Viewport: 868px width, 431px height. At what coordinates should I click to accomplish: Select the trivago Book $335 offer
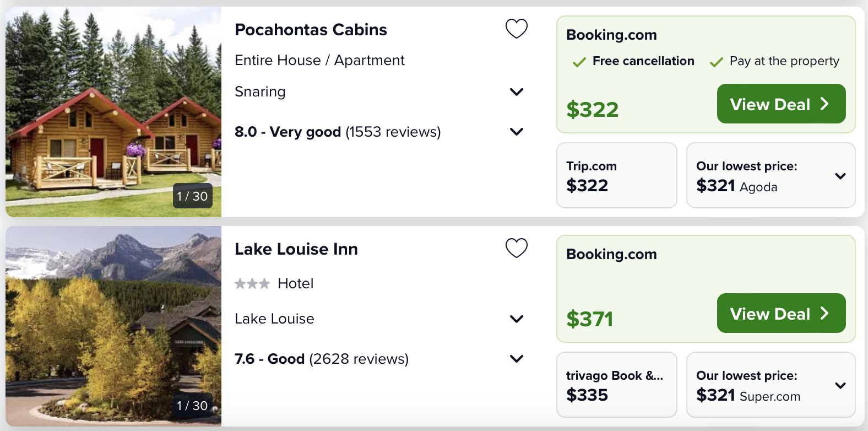(x=616, y=385)
